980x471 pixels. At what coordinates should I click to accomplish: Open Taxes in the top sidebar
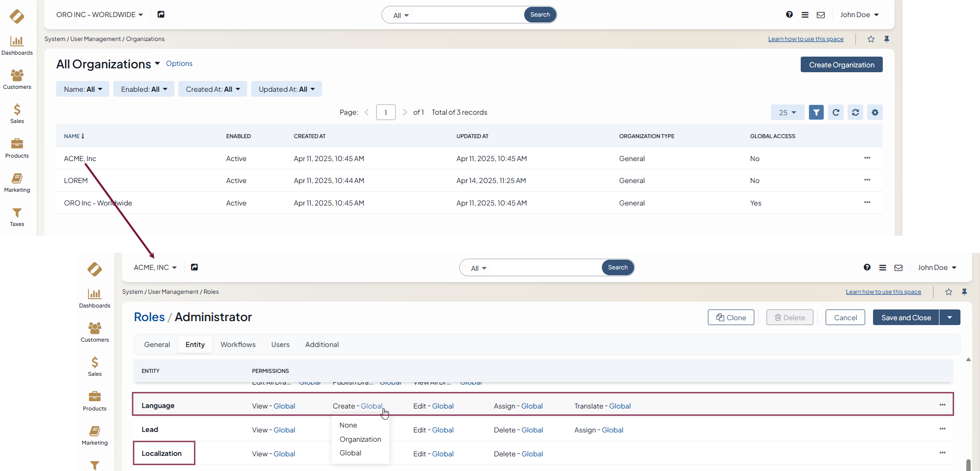17,217
